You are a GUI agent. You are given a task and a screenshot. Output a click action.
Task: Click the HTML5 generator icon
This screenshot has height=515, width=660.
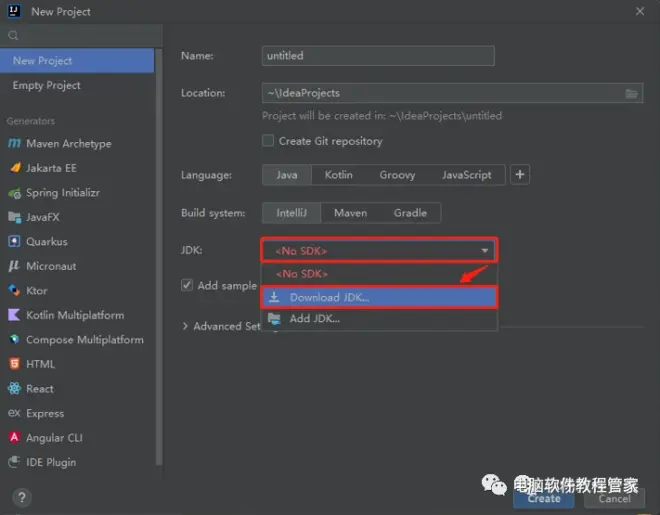pos(14,364)
